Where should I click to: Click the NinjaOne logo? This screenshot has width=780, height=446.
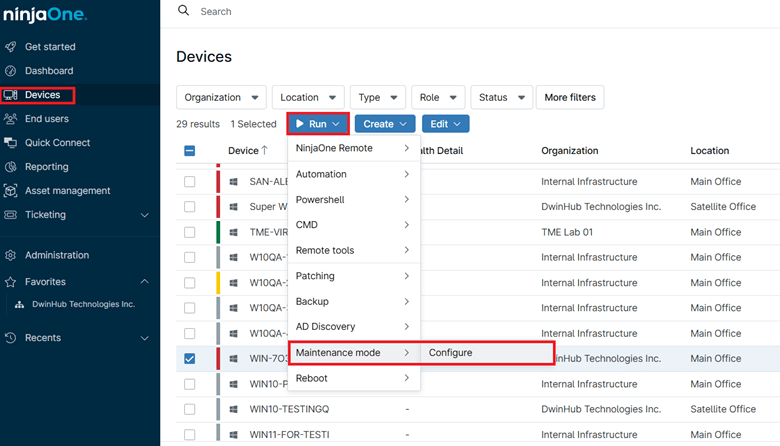click(x=45, y=14)
